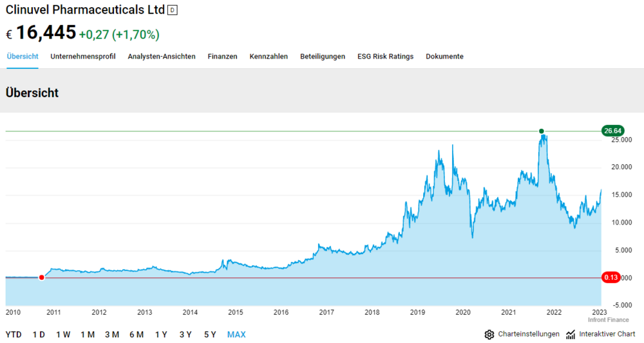Click the red all-time low marker dot
Screen dimensions: 644x343
coord(41,278)
